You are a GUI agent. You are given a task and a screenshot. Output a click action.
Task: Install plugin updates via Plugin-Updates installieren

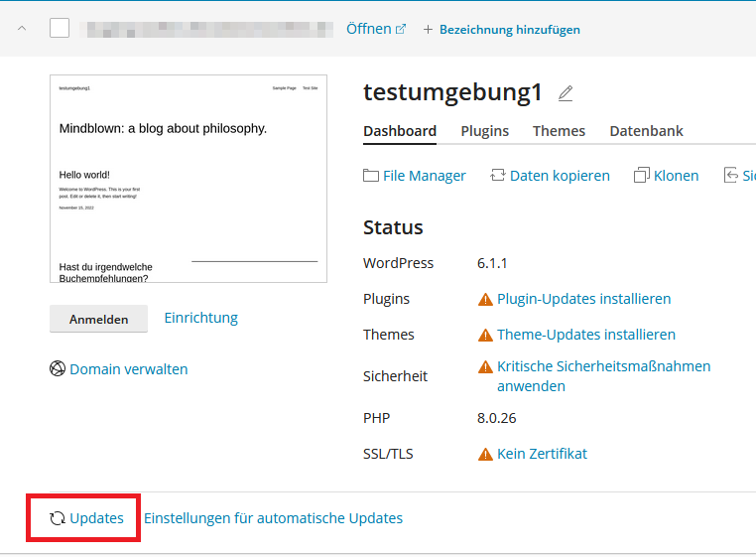pyautogui.click(x=584, y=299)
